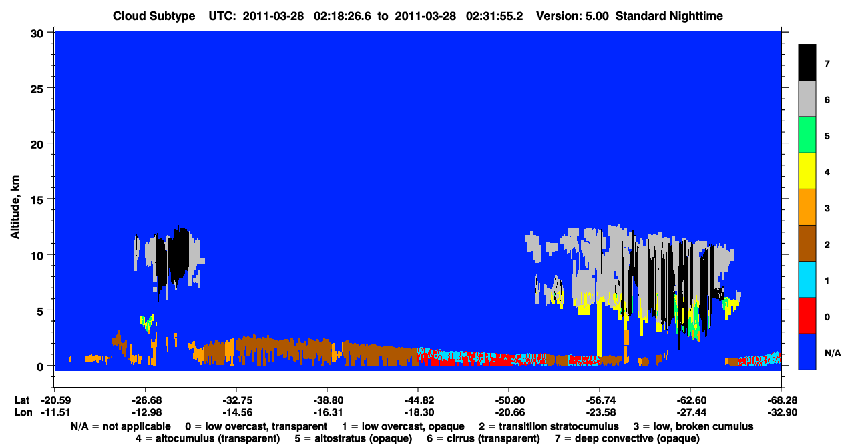Click longitude value -12.98
The width and height of the screenshot is (868, 445).
tap(145, 412)
